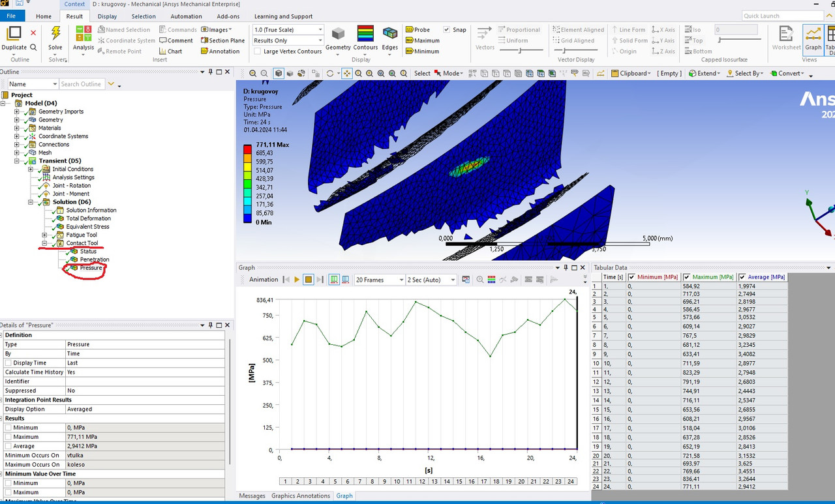The image size is (835, 504).
Task: Switch to the Display ribbon tab
Action: 107,16
